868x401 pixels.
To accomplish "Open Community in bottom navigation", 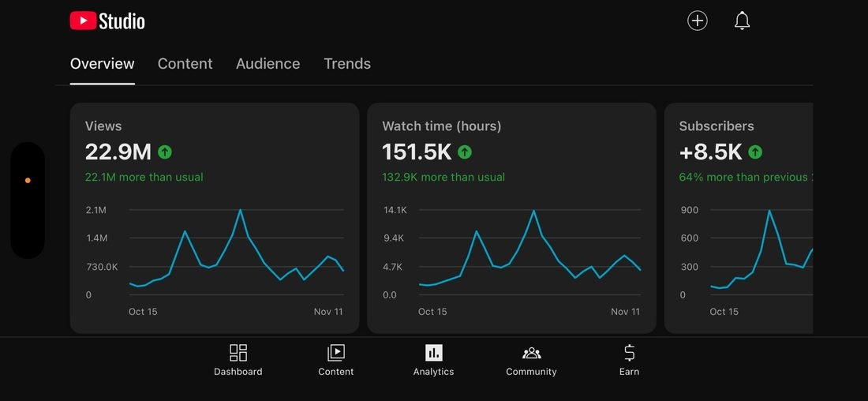I will pos(531,360).
